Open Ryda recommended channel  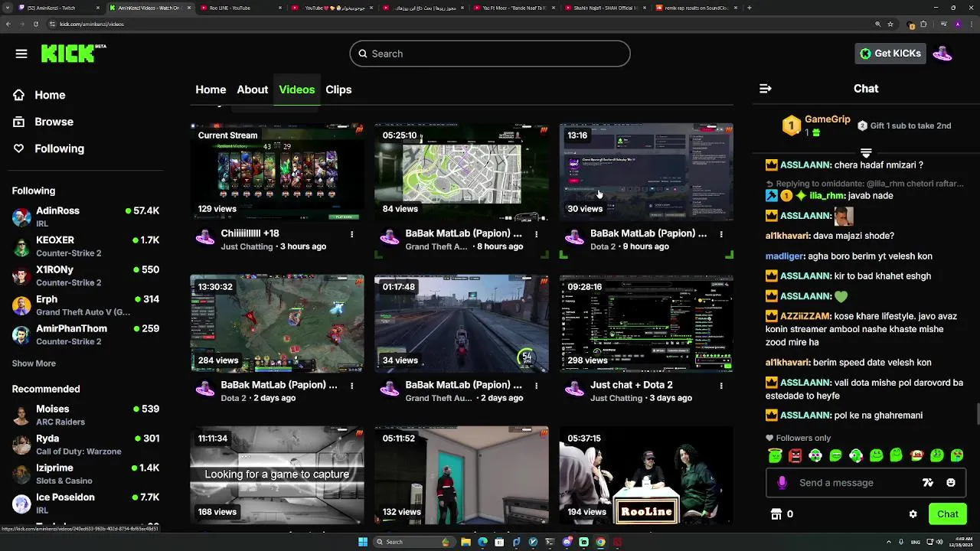[86, 445]
